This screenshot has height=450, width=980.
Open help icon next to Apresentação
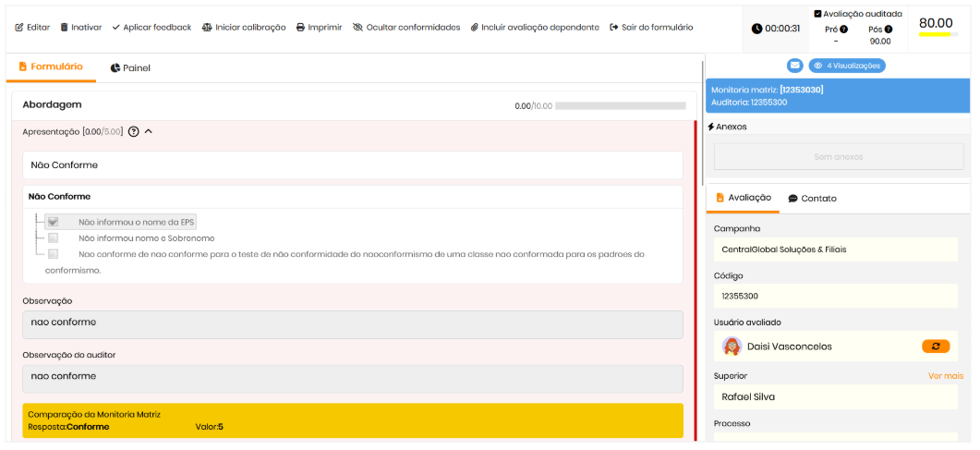coord(133,132)
